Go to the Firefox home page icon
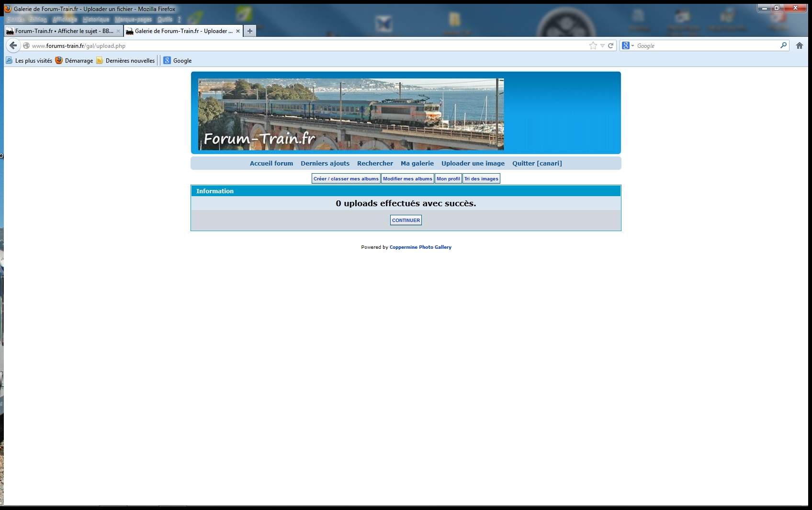 point(799,45)
